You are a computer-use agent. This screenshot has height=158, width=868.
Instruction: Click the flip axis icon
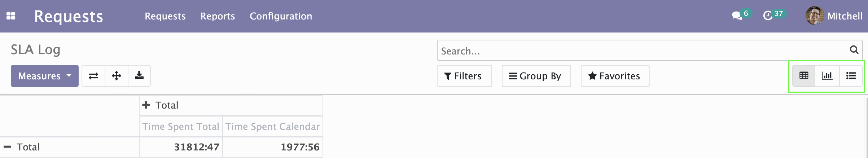pos(93,76)
